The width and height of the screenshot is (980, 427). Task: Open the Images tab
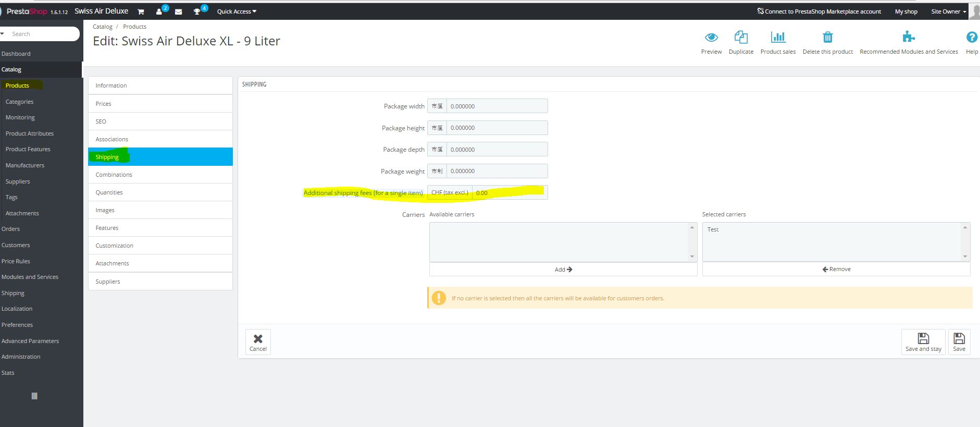[160, 210]
